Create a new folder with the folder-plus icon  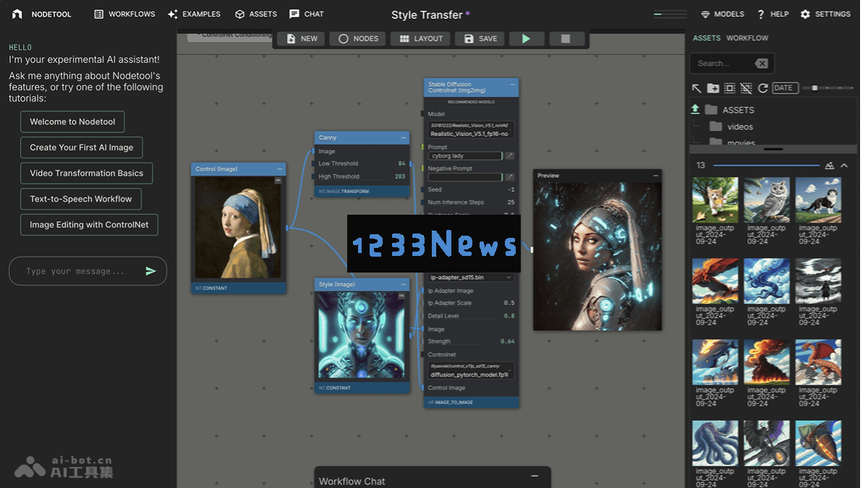(712, 88)
